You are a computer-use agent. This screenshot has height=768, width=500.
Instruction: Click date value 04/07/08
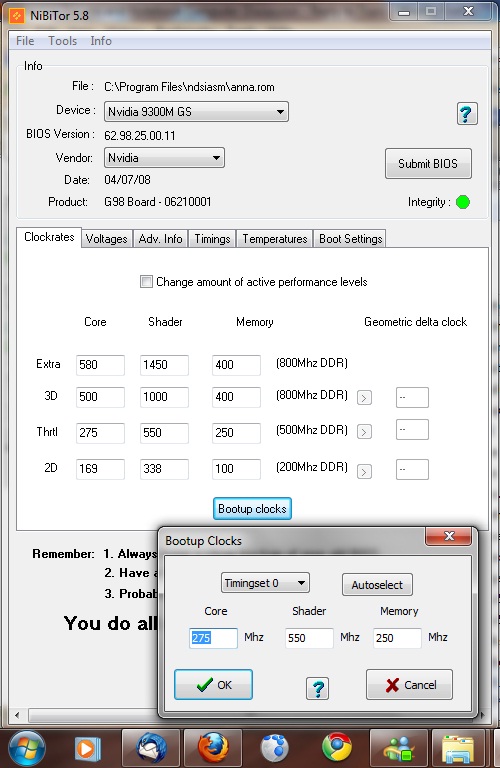click(x=127, y=180)
